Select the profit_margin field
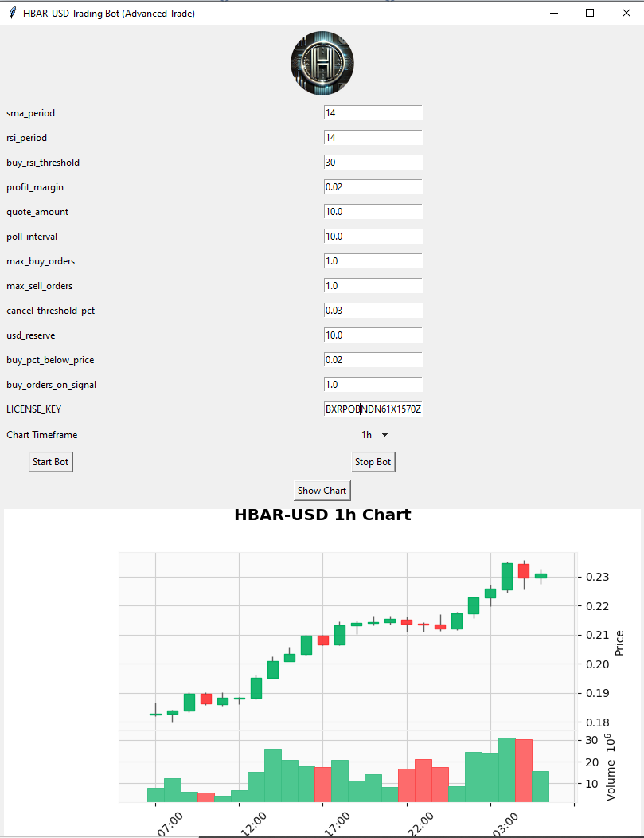This screenshot has height=838, width=644. point(373,186)
